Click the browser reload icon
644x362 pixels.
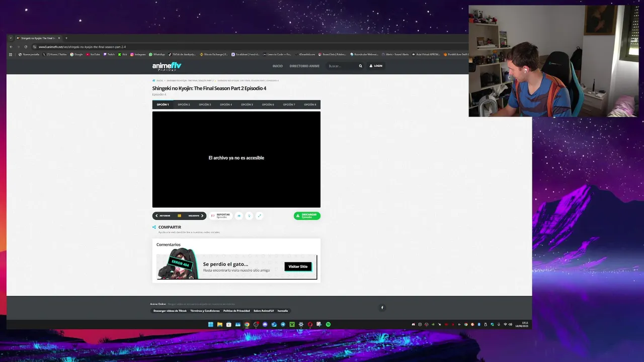click(26, 47)
